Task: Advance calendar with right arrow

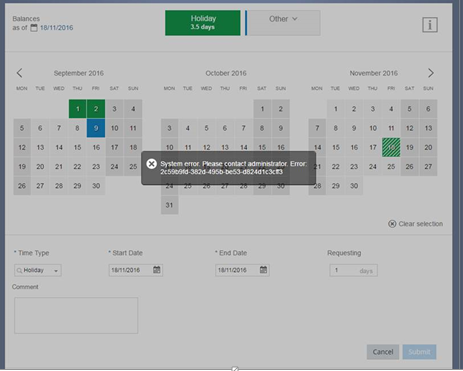Action: [x=431, y=73]
